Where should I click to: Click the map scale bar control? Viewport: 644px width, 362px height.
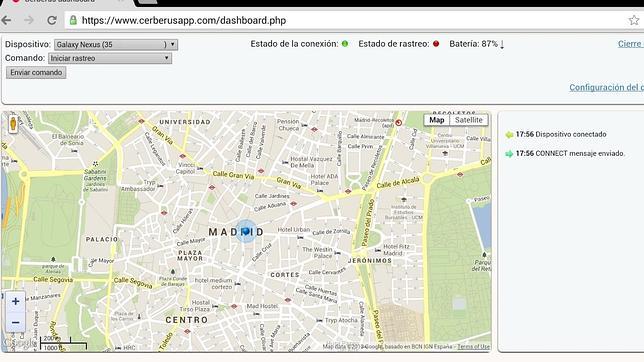tap(63, 344)
